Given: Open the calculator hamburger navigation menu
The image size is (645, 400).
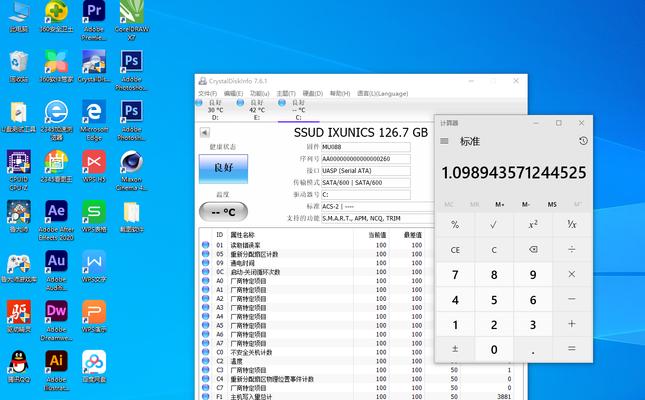Looking at the screenshot, I should [x=444, y=141].
